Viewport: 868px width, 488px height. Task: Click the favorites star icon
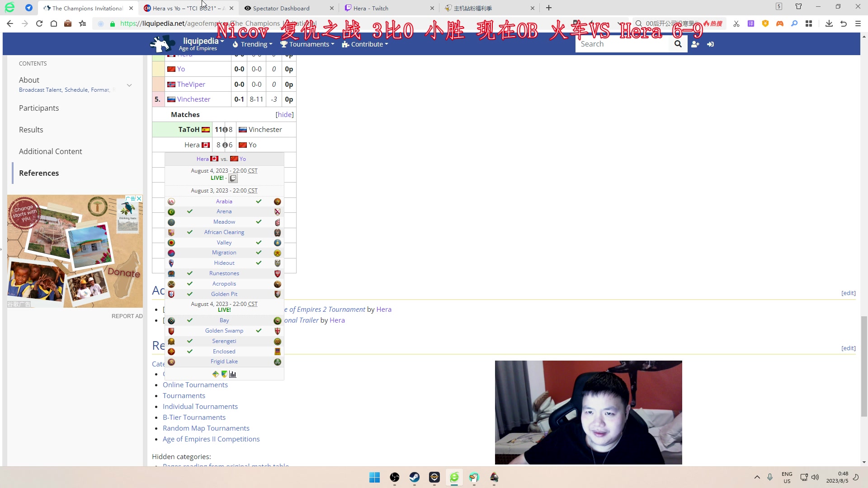[82, 23]
